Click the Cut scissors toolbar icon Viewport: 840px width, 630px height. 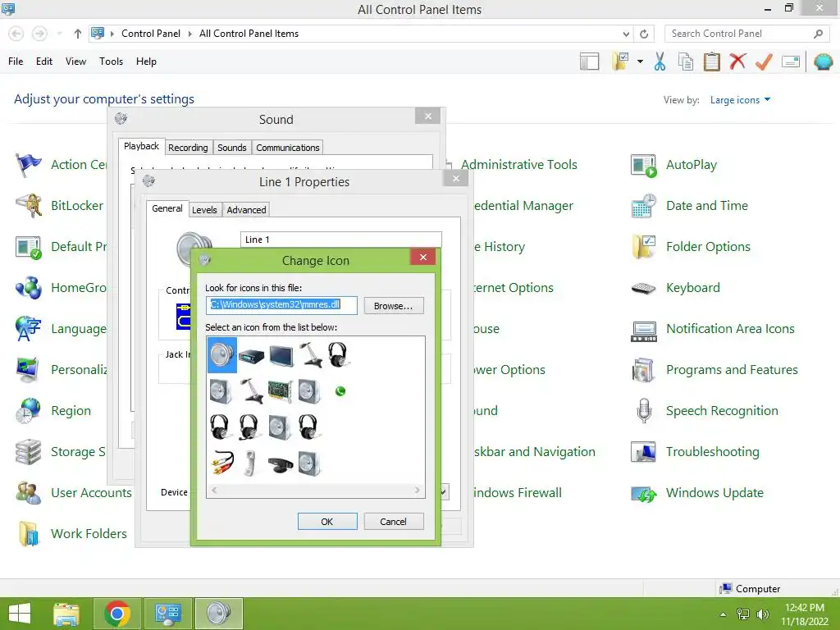click(x=660, y=62)
